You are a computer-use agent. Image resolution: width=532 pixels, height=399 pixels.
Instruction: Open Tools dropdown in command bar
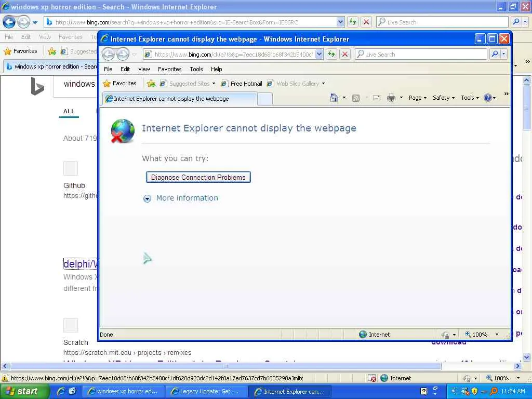(470, 98)
